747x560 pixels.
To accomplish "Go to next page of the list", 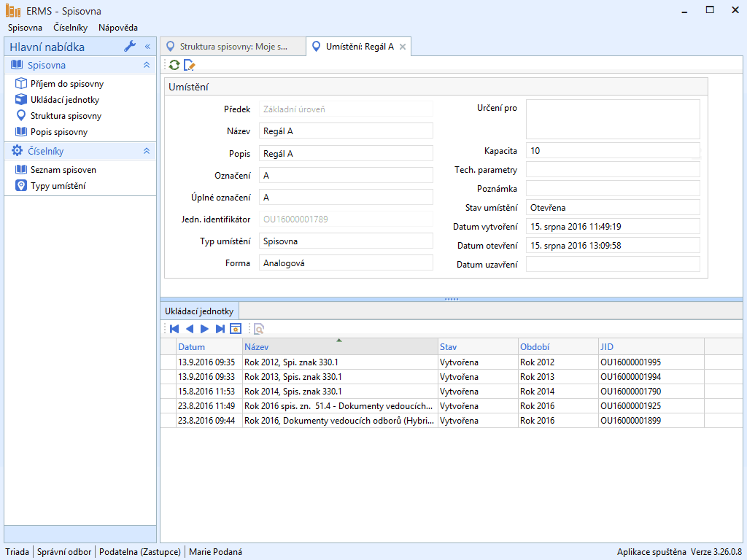I will [205, 329].
